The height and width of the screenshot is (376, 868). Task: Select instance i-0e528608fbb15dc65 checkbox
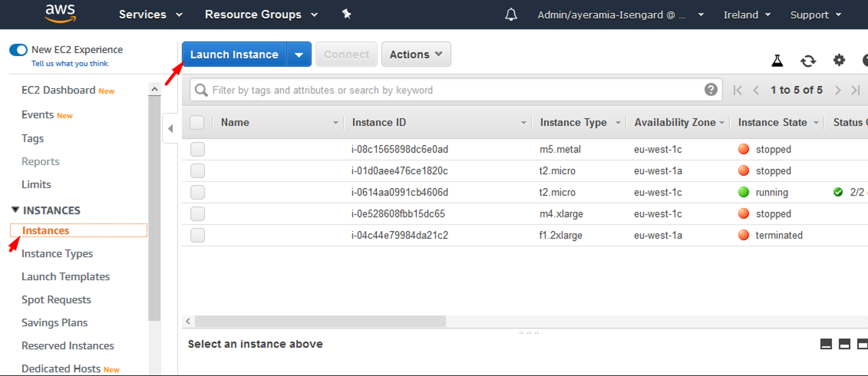click(197, 214)
